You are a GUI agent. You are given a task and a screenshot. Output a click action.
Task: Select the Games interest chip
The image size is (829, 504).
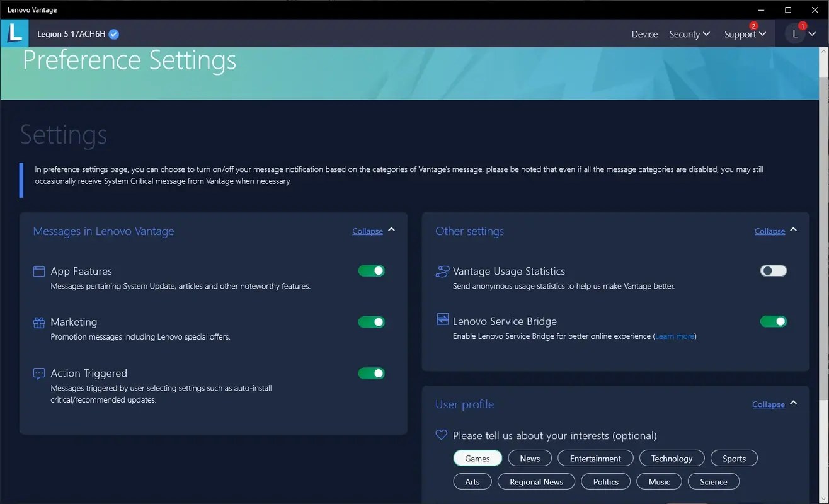[x=477, y=458]
